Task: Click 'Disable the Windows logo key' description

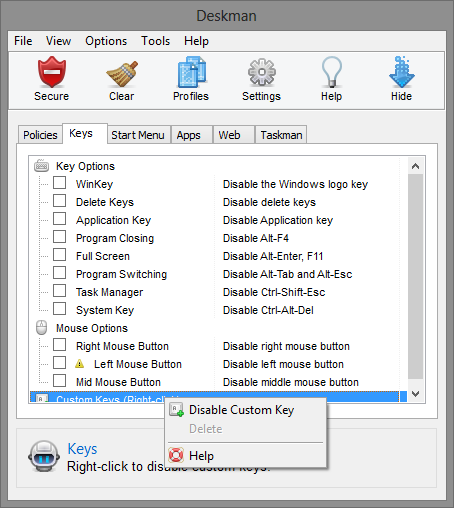Action: [295, 184]
